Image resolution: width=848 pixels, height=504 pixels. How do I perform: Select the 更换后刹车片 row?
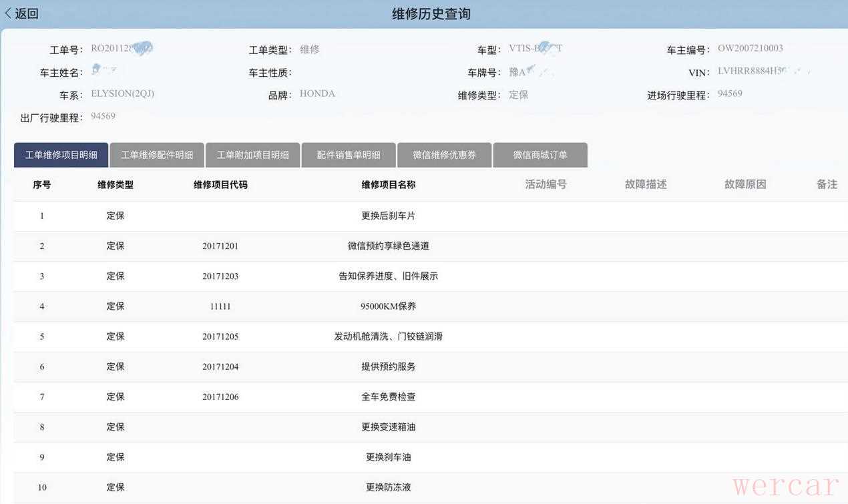(389, 216)
